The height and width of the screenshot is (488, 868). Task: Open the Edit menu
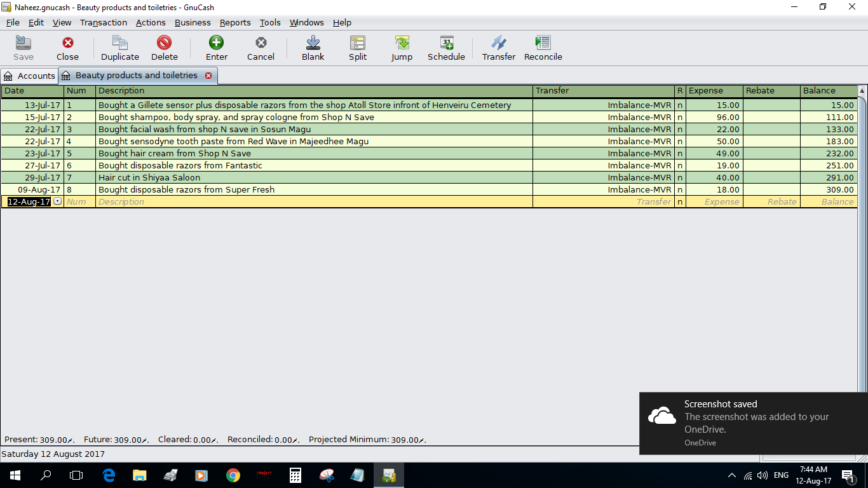click(36, 22)
